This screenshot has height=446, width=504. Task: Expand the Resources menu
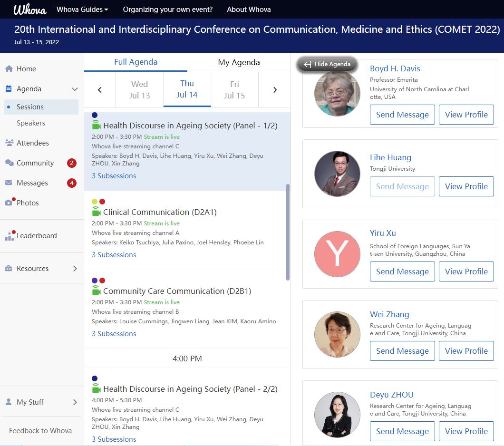click(75, 269)
